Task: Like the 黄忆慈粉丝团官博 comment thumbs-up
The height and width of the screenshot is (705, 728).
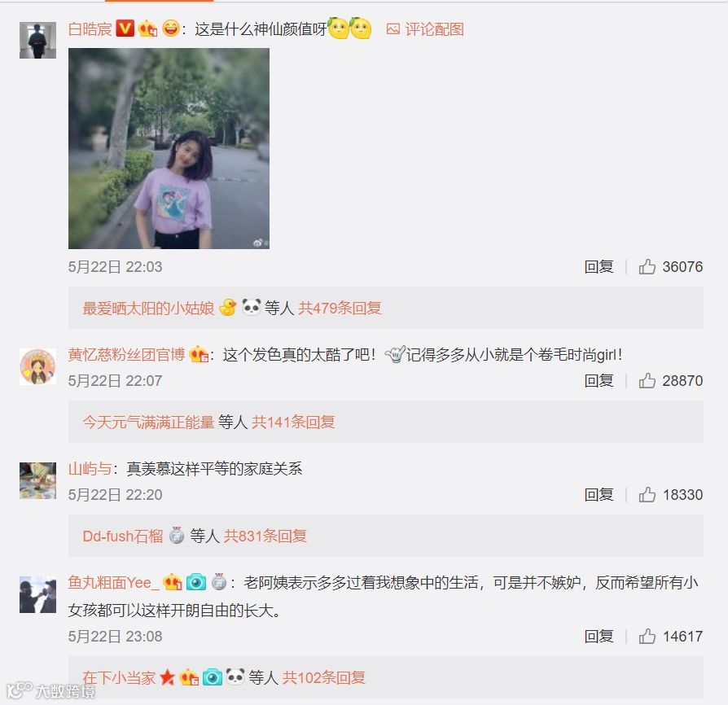Action: pyautogui.click(x=647, y=380)
